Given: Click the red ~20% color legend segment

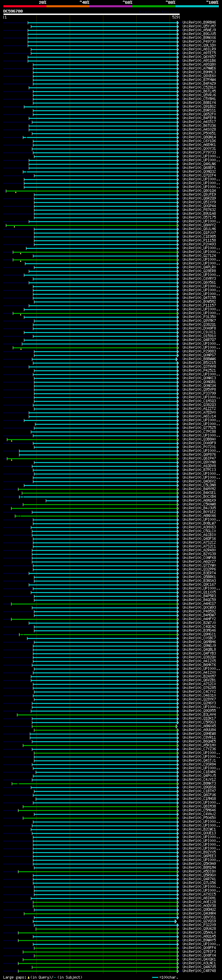Looking at the screenshot, I should tap(25, 7).
